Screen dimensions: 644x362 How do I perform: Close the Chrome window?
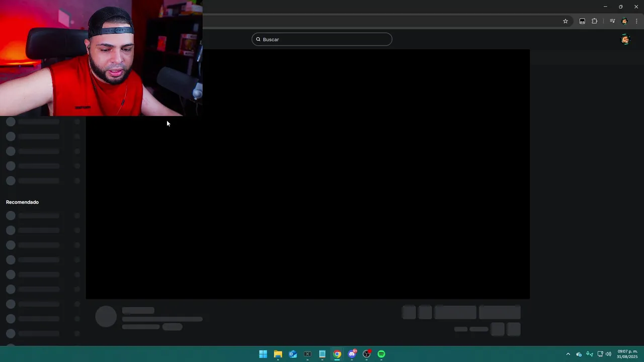tap(636, 7)
